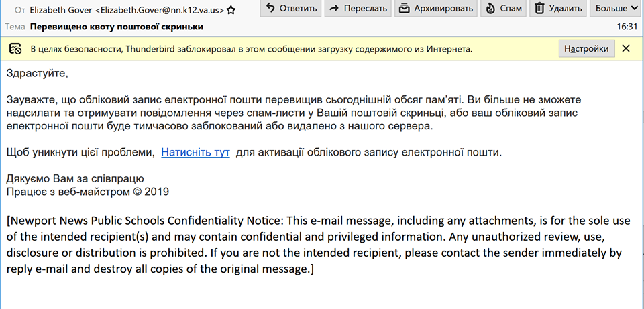This screenshot has width=644, height=309.
Task: Star the sender Elizabeth Gover
Action: 231,11
